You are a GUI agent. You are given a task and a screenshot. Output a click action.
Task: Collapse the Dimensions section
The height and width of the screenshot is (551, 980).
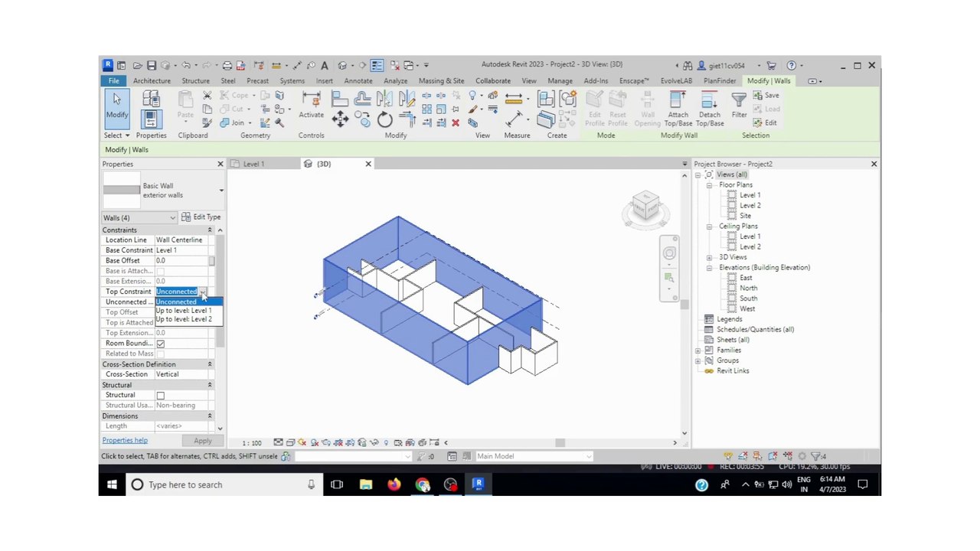point(210,416)
